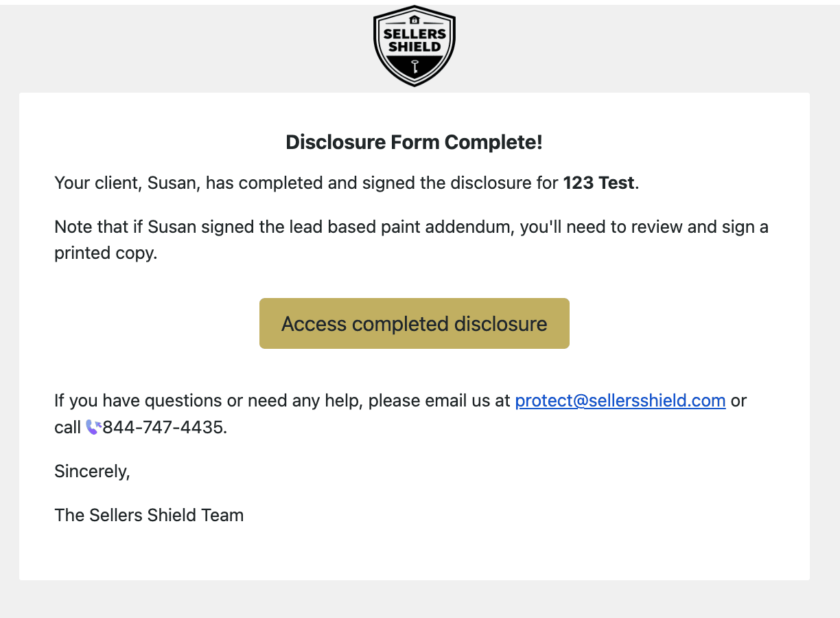This screenshot has width=840, height=618.
Task: Click the Disclosure Form Complete! heading
Action: 415,142
